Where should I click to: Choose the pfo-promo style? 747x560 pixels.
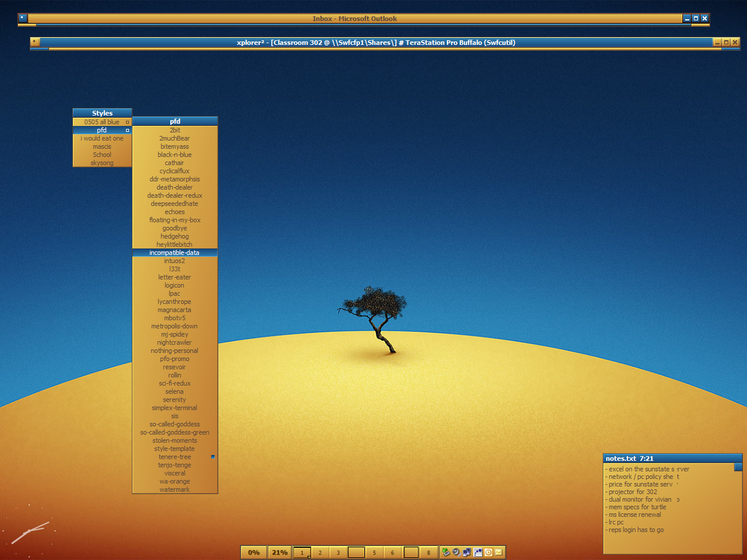(175, 359)
